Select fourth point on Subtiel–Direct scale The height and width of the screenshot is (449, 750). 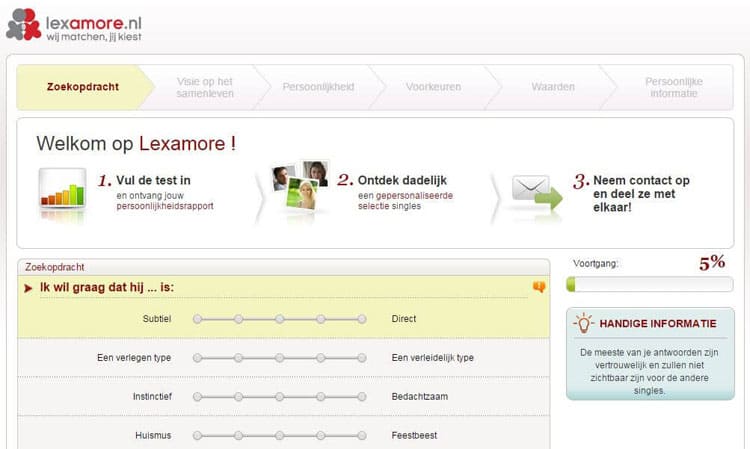pyautogui.click(x=321, y=319)
